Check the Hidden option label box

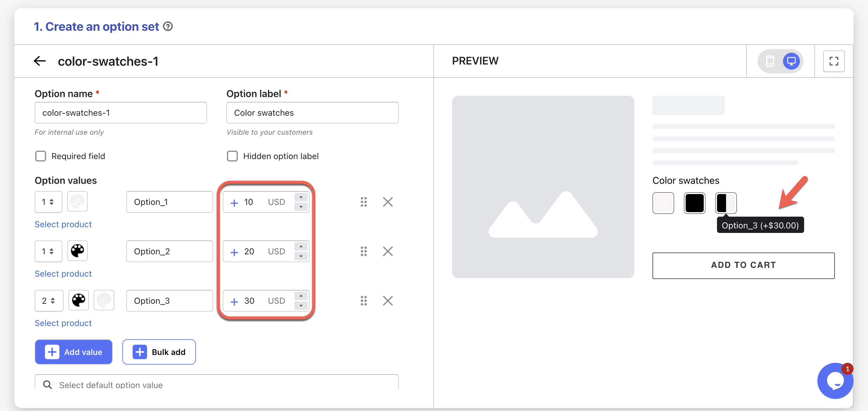(x=232, y=156)
